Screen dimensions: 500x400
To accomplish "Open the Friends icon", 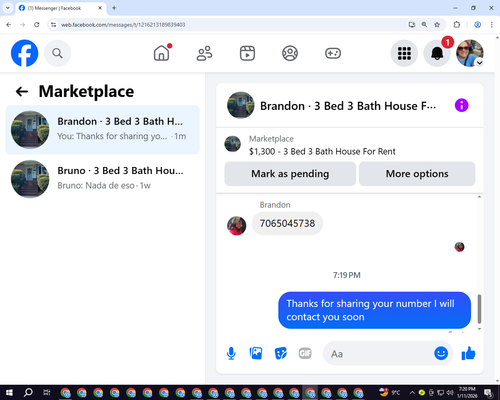I will [204, 53].
